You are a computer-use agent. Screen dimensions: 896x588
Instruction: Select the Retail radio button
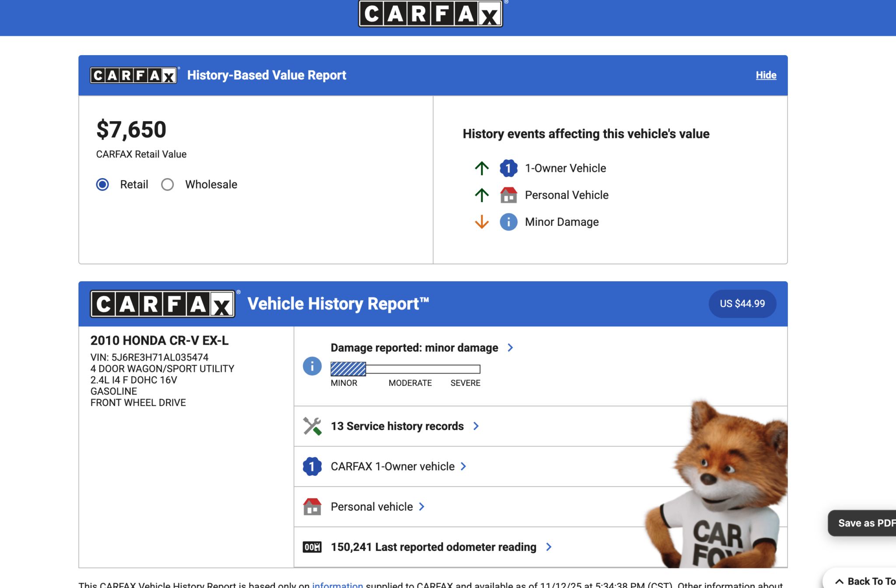click(x=102, y=185)
